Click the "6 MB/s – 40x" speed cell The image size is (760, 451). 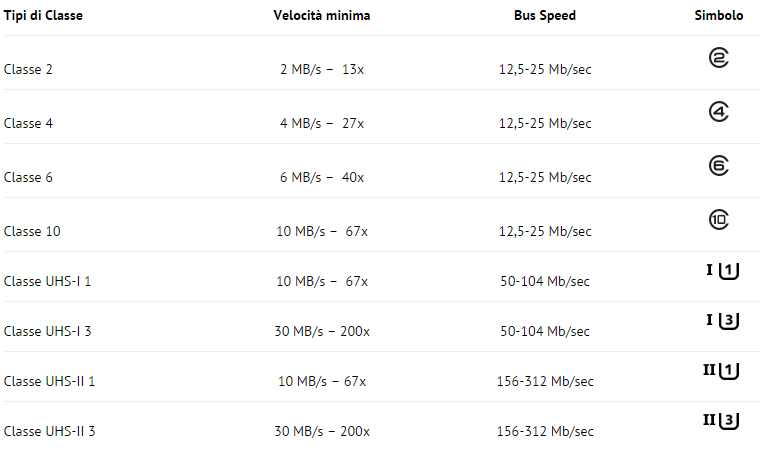[x=322, y=177]
